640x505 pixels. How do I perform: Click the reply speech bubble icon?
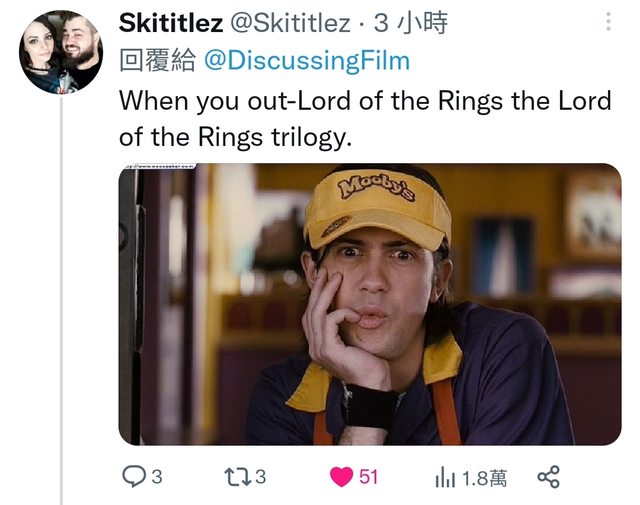pos(134,477)
